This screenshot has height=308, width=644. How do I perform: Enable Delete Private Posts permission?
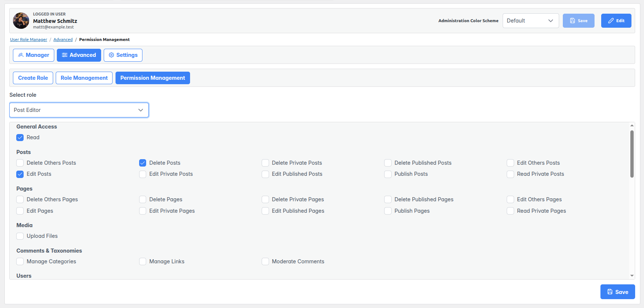[x=265, y=163]
